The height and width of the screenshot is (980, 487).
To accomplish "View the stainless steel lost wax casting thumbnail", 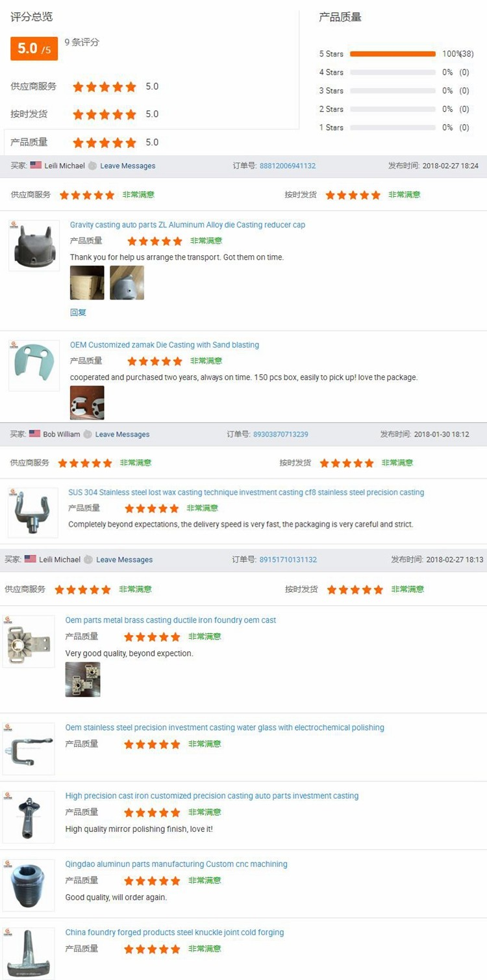I will point(33,513).
